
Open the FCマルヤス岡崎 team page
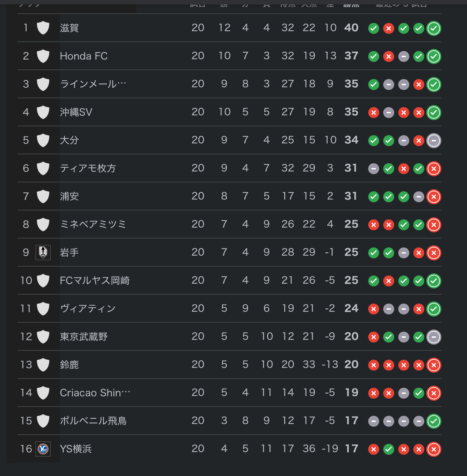(95, 281)
